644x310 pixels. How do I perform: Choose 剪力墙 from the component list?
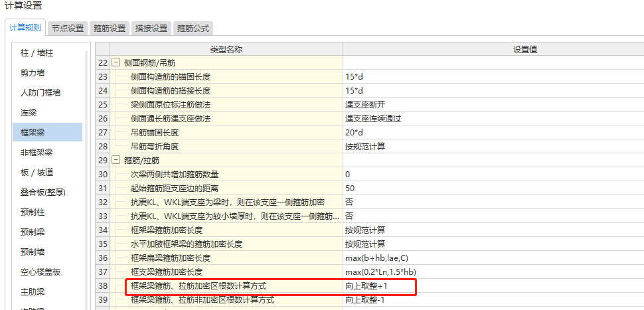33,72
